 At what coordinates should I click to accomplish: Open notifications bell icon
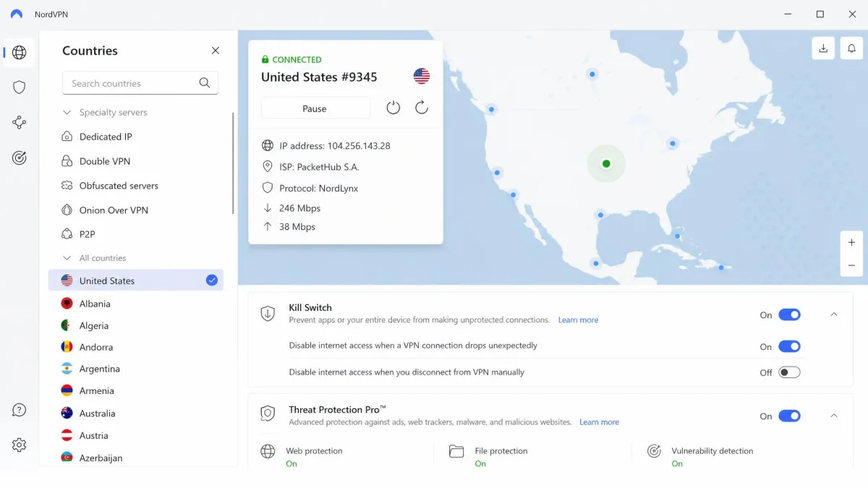pyautogui.click(x=852, y=48)
